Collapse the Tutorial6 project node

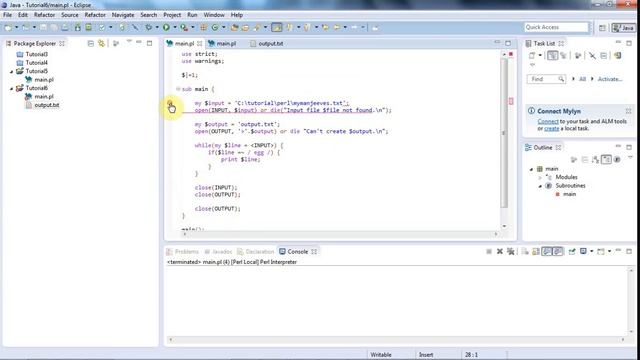click(x=11, y=88)
